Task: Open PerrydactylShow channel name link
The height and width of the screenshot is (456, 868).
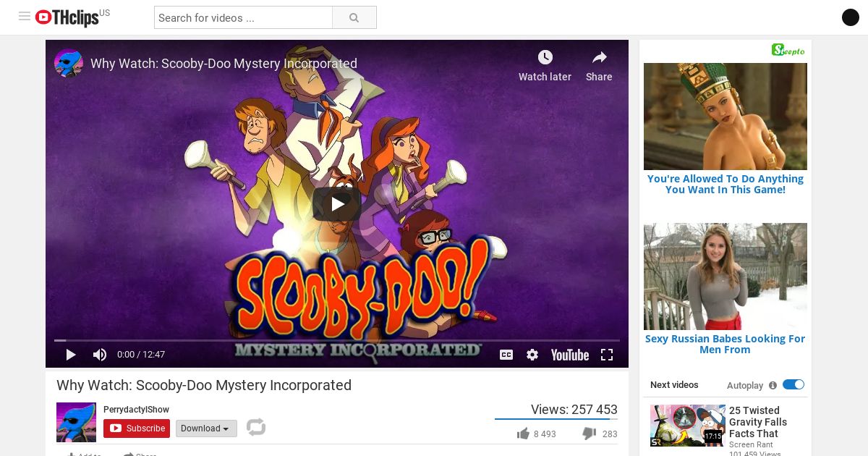Action: pyautogui.click(x=136, y=410)
